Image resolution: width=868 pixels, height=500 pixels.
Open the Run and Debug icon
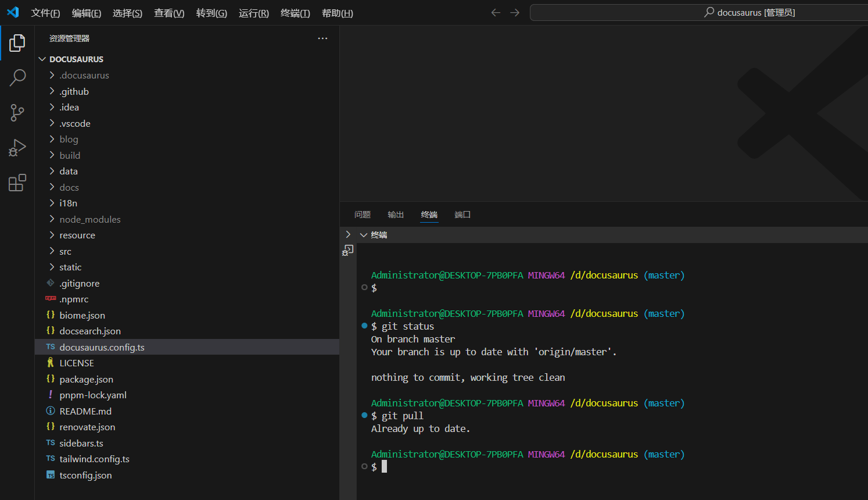[x=17, y=148]
